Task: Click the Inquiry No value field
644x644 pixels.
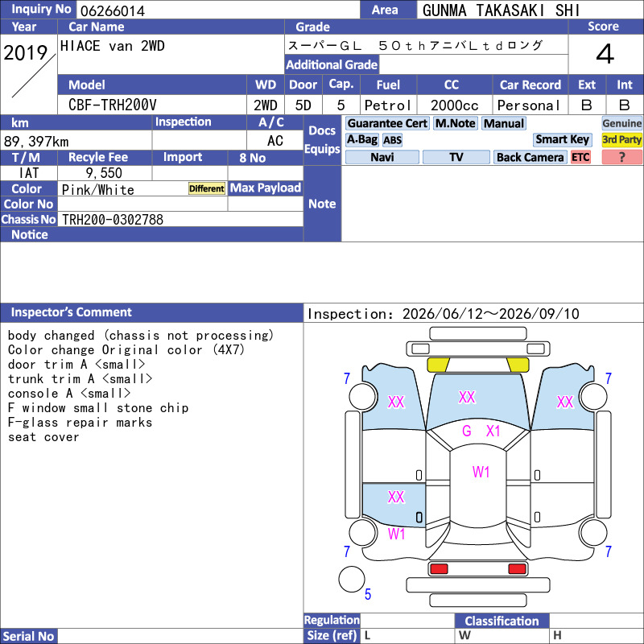Action: click(x=217, y=10)
